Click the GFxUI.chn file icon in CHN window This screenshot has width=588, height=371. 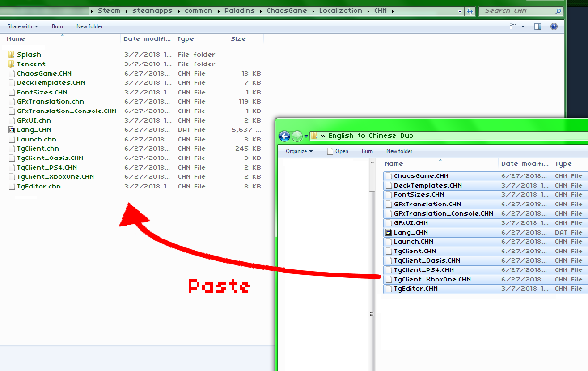click(x=12, y=120)
